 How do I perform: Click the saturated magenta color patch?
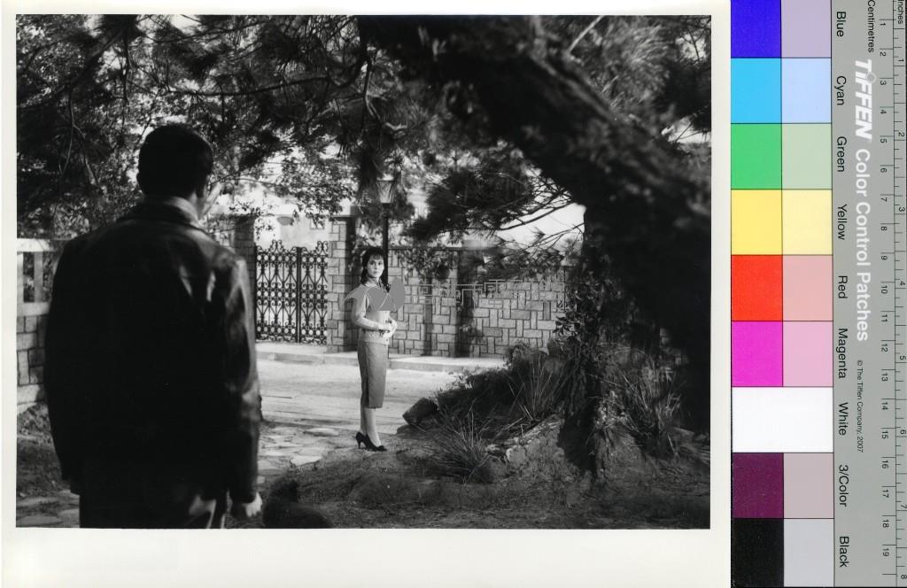[756, 353]
